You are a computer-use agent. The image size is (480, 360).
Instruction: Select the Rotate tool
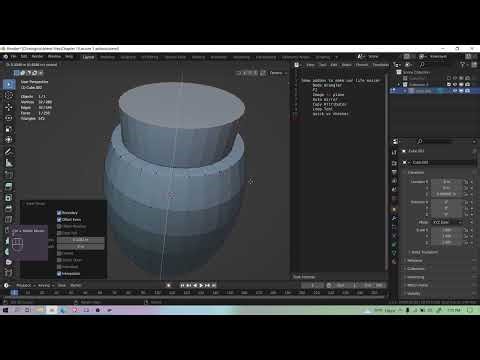(x=9, y=118)
